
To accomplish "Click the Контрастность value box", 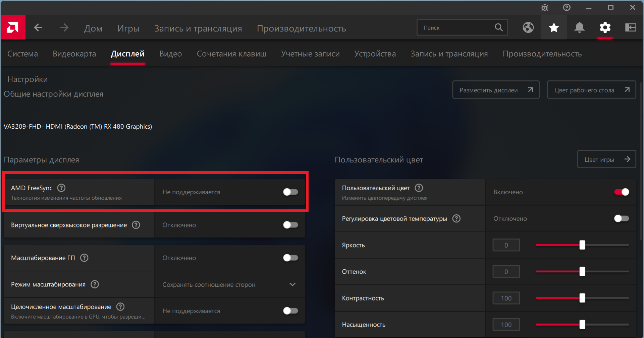I will (x=506, y=298).
